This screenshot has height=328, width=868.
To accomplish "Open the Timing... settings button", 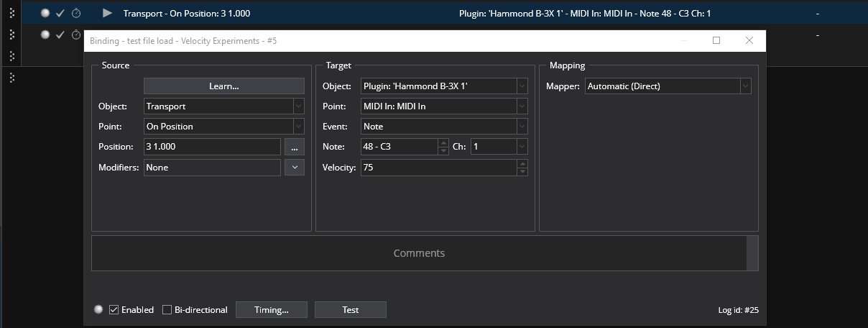I will click(x=272, y=310).
